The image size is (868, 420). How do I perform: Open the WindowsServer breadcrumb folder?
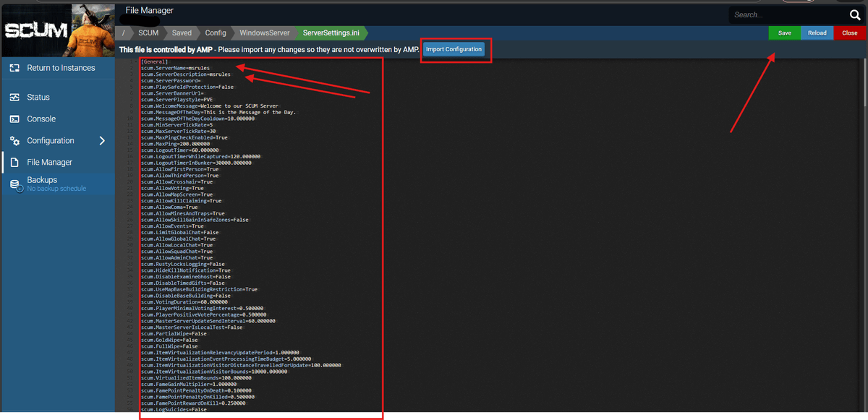264,33
